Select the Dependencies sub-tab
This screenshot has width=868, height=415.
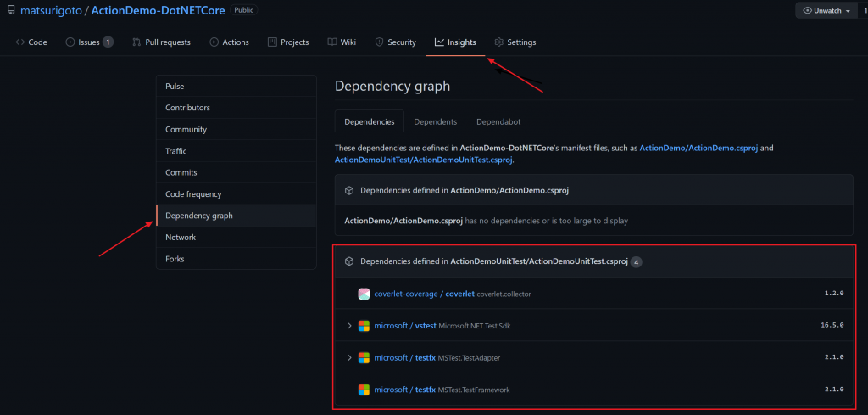(370, 122)
